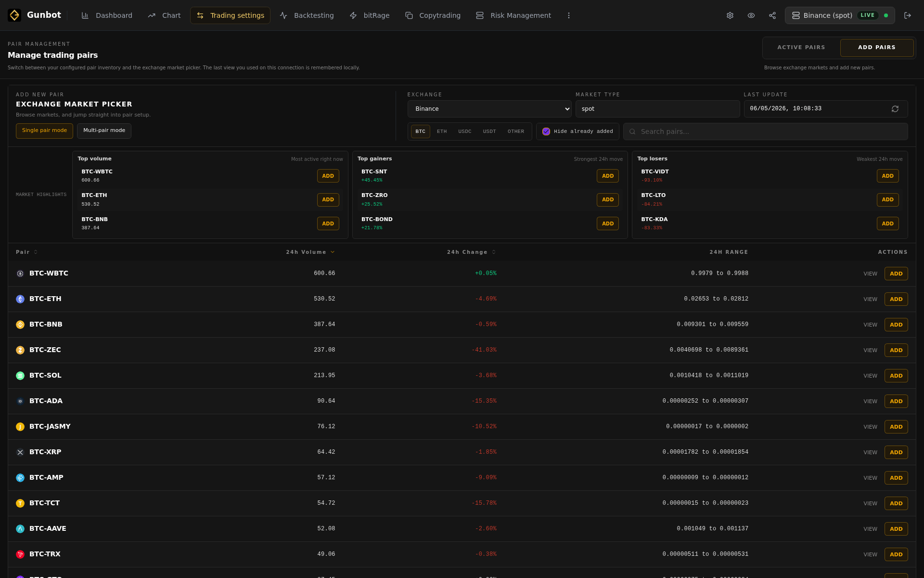The image size is (924, 578).
Task: Click the logout icon at top right
Action: coord(908,15)
